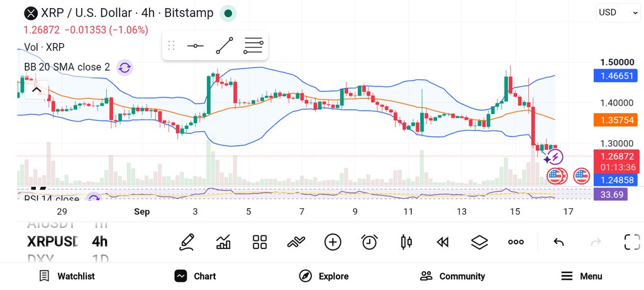The width and height of the screenshot is (644, 290).
Task: Switch to the Explore tab
Action: [x=324, y=276]
